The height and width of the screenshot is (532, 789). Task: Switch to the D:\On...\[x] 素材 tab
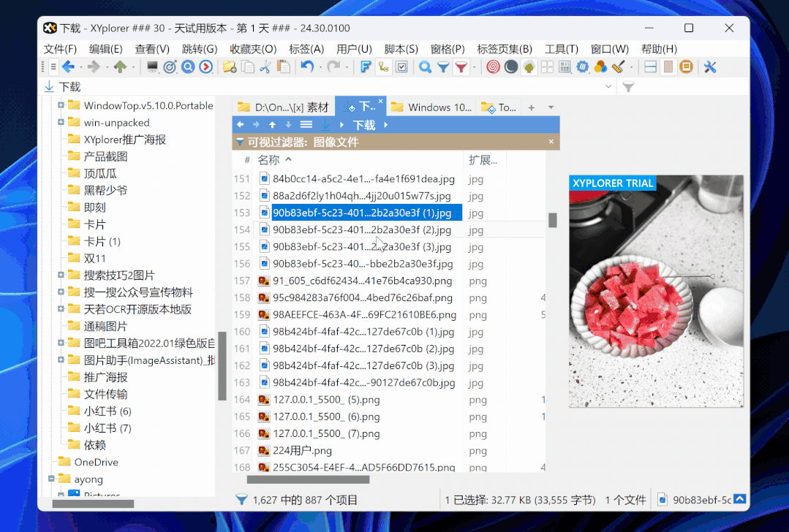[283, 107]
